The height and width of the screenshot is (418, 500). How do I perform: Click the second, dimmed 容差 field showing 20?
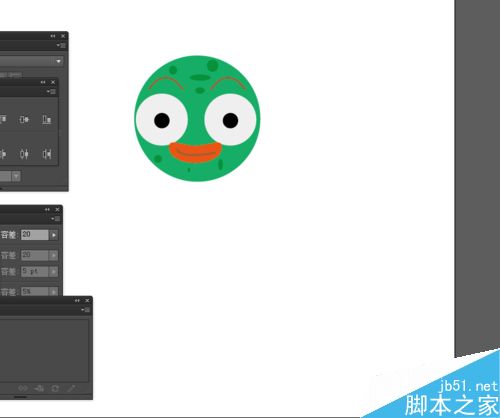(35, 255)
